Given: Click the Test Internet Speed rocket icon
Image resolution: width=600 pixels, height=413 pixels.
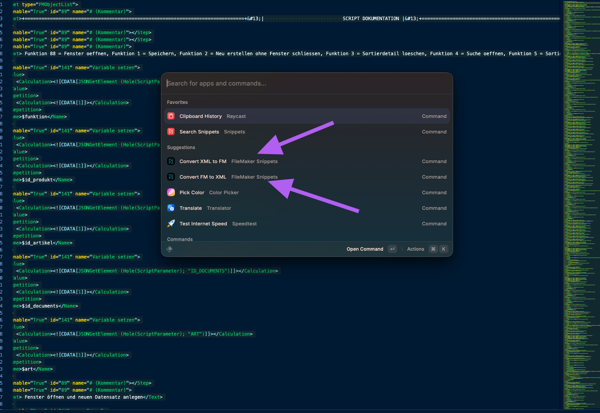Looking at the screenshot, I should 171,223.
